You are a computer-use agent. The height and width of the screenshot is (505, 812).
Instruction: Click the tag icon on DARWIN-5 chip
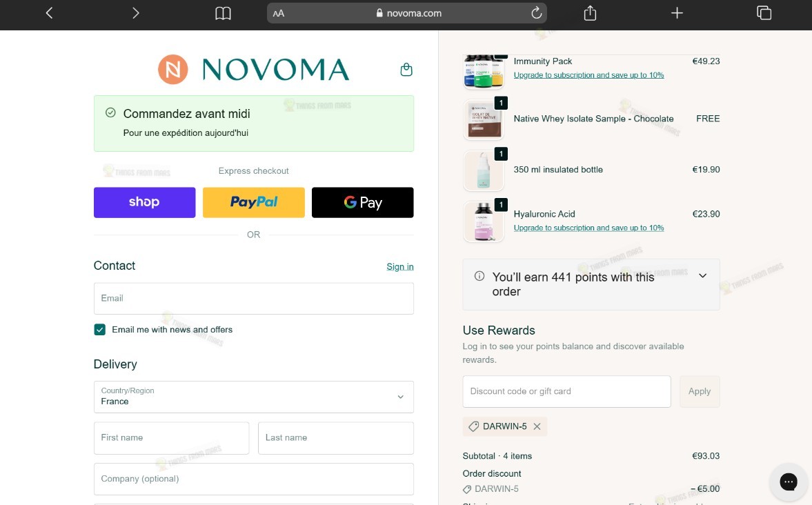pos(473,426)
